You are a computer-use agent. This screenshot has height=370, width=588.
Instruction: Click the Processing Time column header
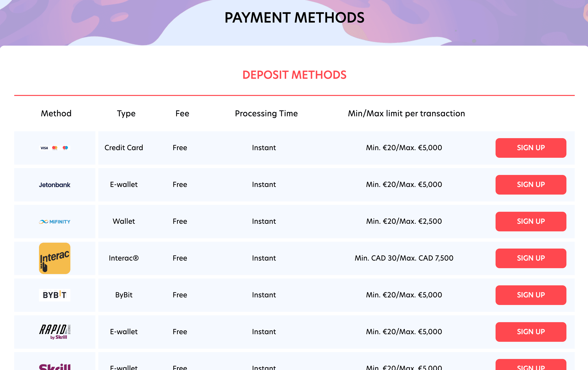pyautogui.click(x=266, y=113)
